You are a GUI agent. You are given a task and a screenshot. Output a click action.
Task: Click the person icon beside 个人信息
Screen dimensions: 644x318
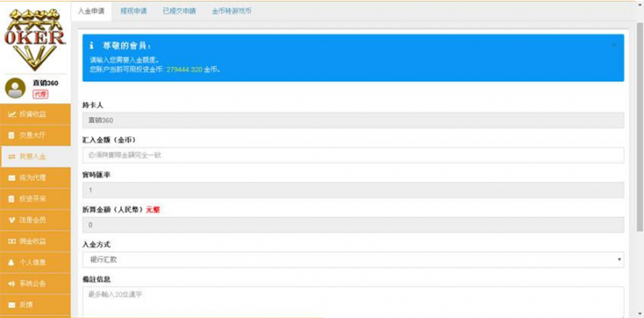coord(12,263)
